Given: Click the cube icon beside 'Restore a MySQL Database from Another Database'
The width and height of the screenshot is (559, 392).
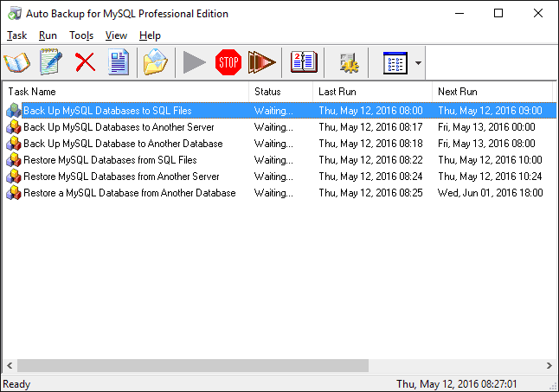Looking at the screenshot, I should (14, 192).
